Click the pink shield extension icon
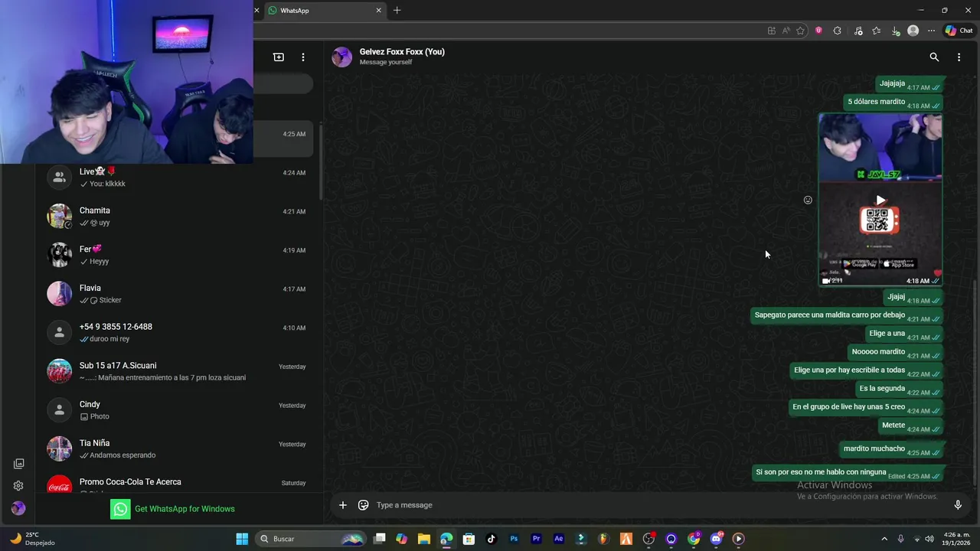 point(818,31)
